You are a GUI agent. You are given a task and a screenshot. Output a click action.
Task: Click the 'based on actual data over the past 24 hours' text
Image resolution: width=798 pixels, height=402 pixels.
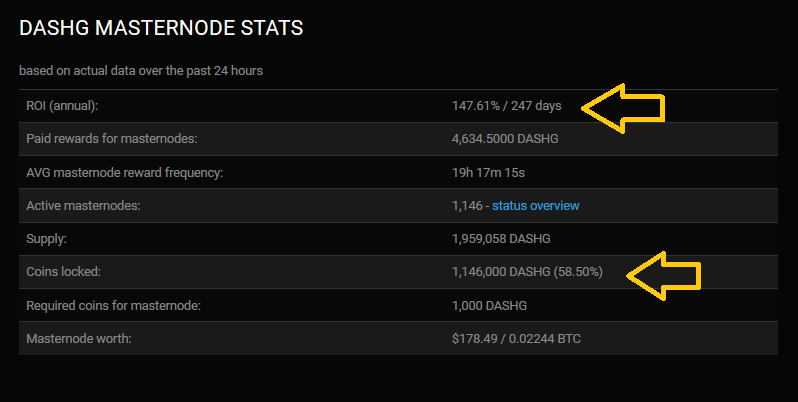141,71
